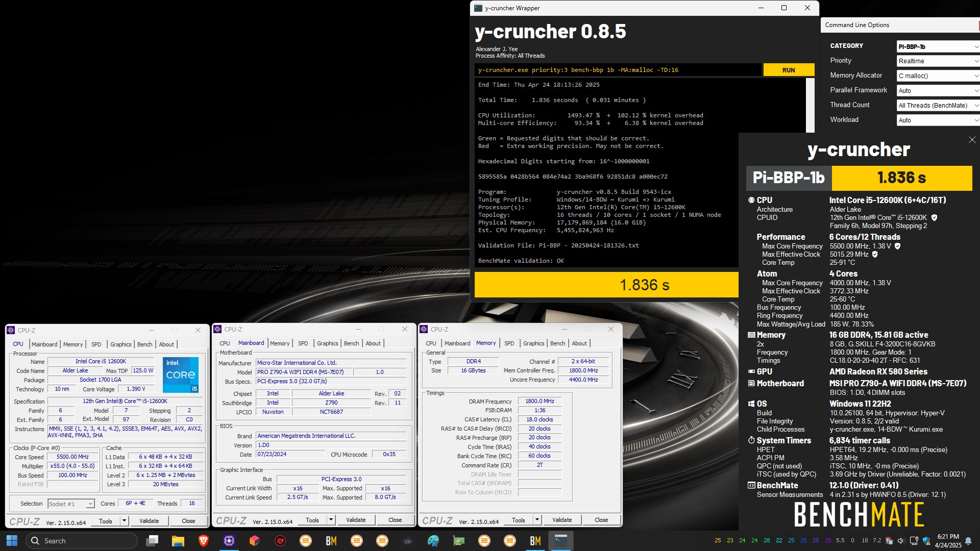Click Tools button in the CPU-Z Memory window

coord(519,520)
